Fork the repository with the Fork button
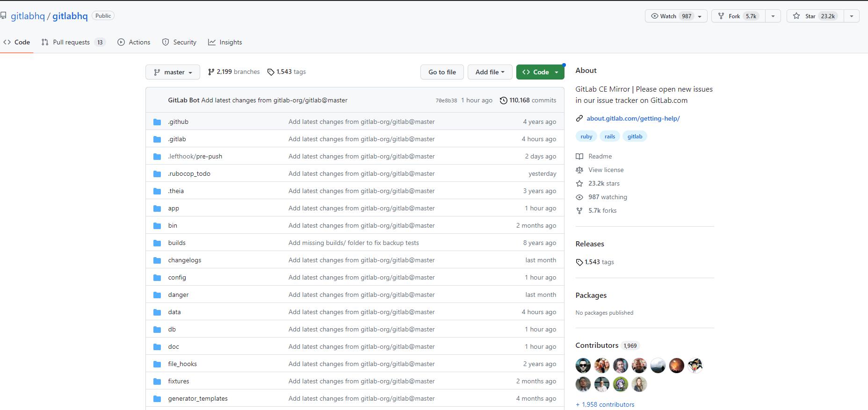 738,16
